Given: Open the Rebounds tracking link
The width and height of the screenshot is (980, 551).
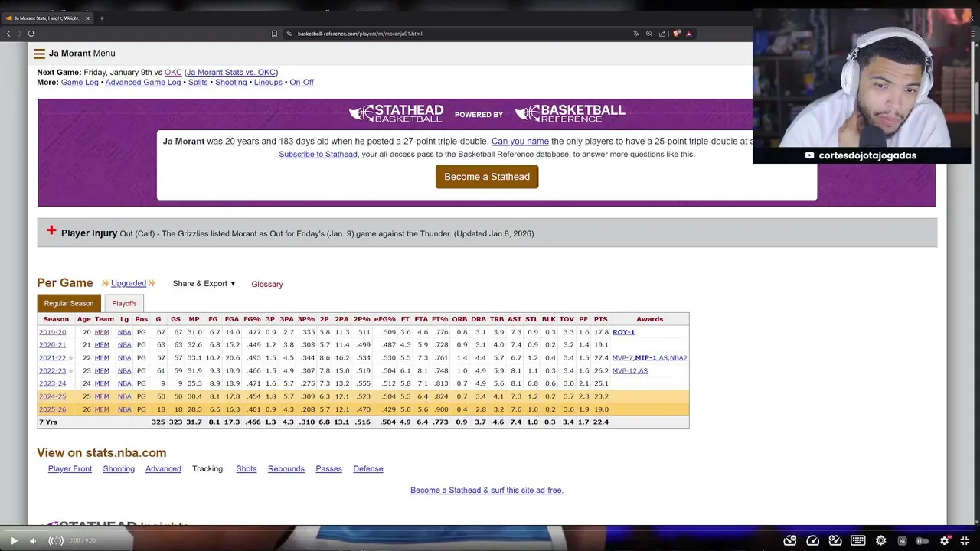Looking at the screenshot, I should (286, 469).
